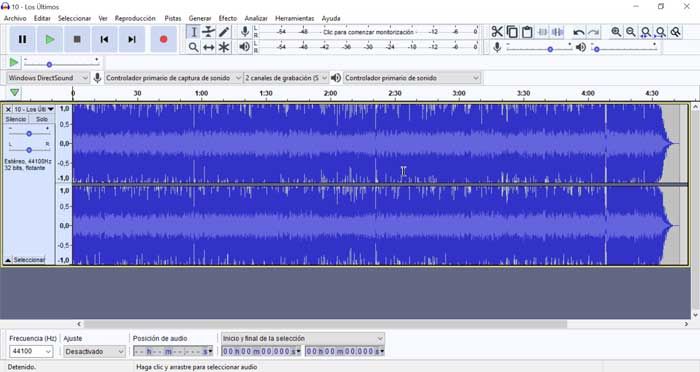
Task: Choose the Envelope tool
Action: coord(208,32)
